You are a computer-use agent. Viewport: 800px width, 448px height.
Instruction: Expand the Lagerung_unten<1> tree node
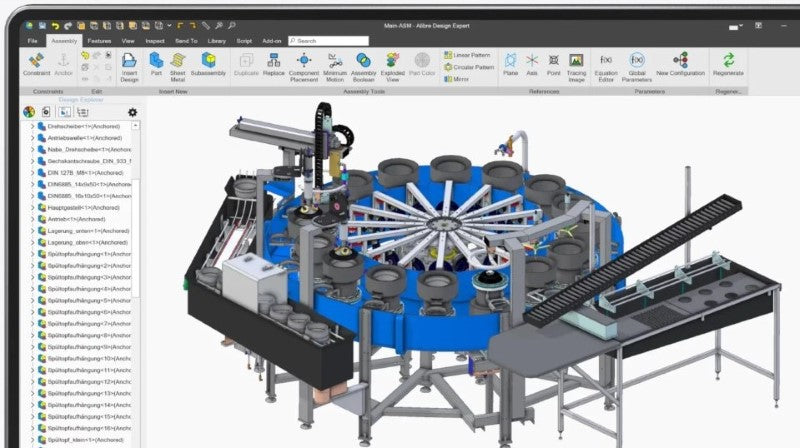(x=31, y=230)
